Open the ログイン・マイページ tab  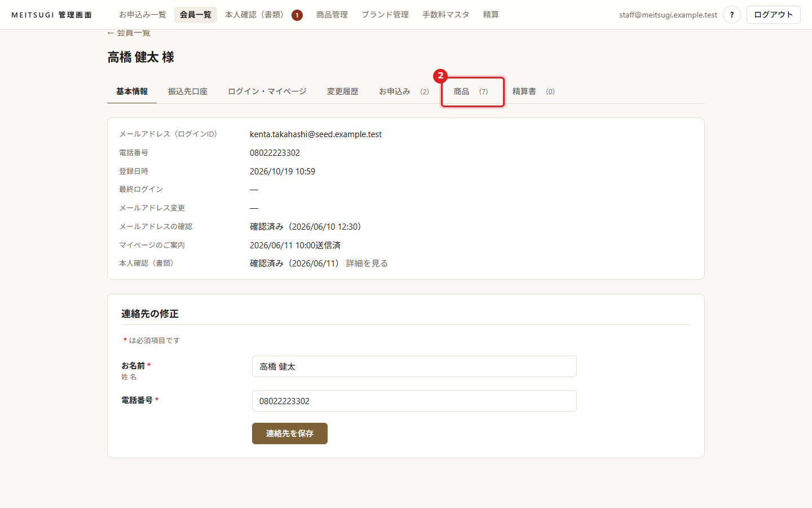point(267,91)
